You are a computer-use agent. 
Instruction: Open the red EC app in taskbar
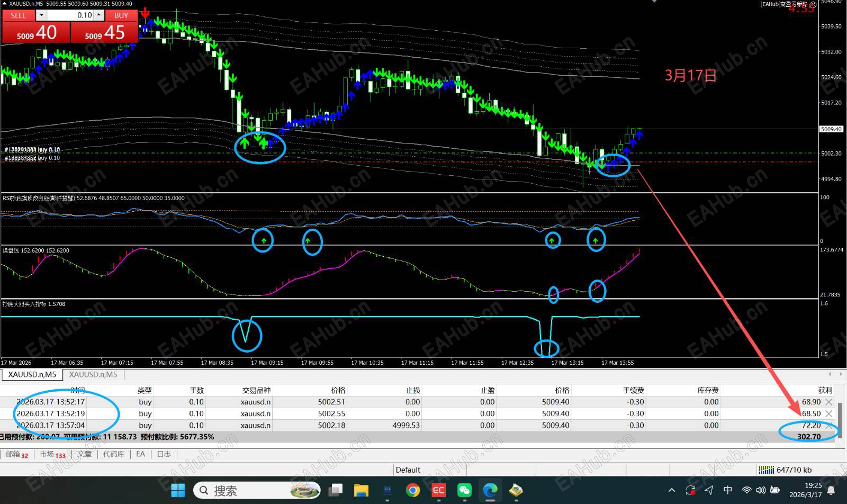[x=439, y=491]
